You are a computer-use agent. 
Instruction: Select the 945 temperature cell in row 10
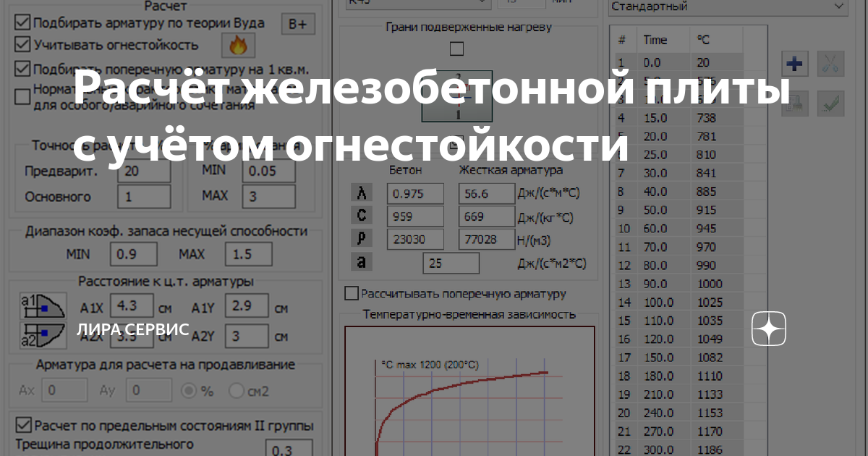716,228
